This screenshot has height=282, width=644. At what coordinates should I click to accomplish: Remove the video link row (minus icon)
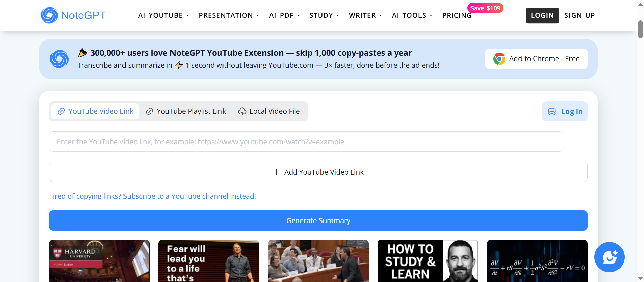click(578, 142)
